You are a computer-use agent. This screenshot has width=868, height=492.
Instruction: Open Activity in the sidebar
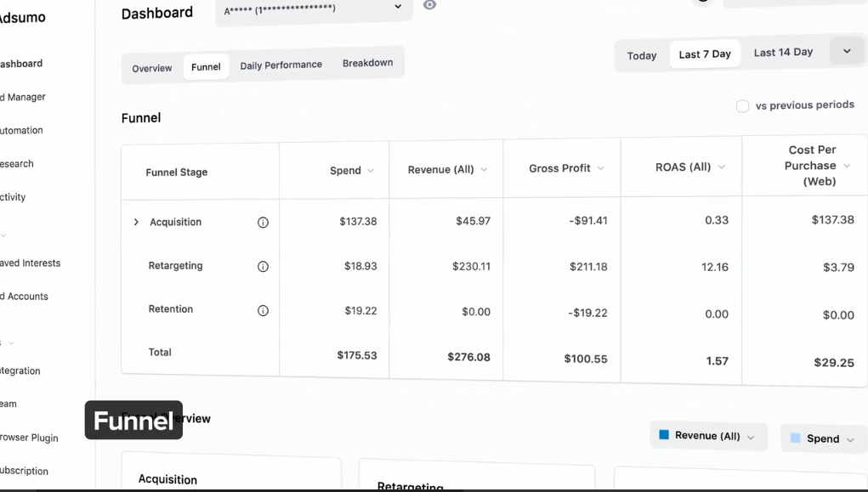pyautogui.click(x=13, y=197)
